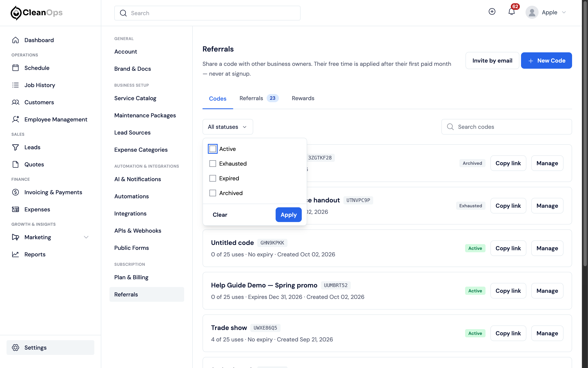Screen dimensions: 588x368
Task: Click the top Search field
Action: pyautogui.click(x=207, y=13)
